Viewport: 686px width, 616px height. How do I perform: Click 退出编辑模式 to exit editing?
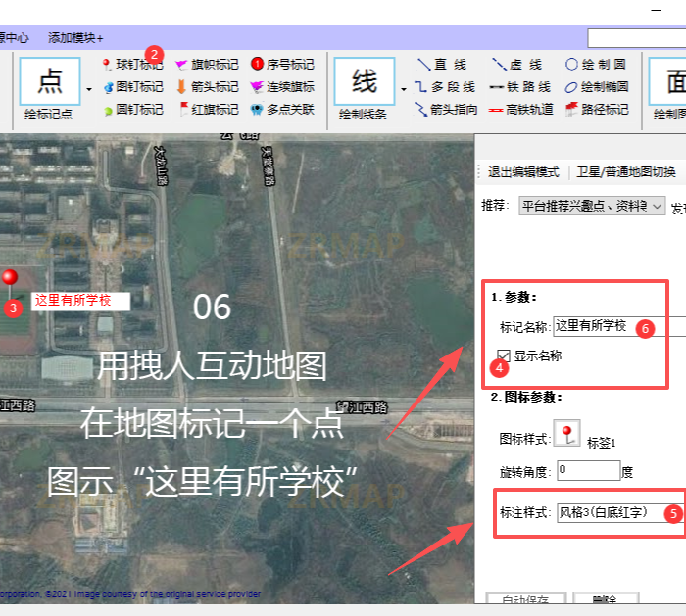[x=523, y=171]
